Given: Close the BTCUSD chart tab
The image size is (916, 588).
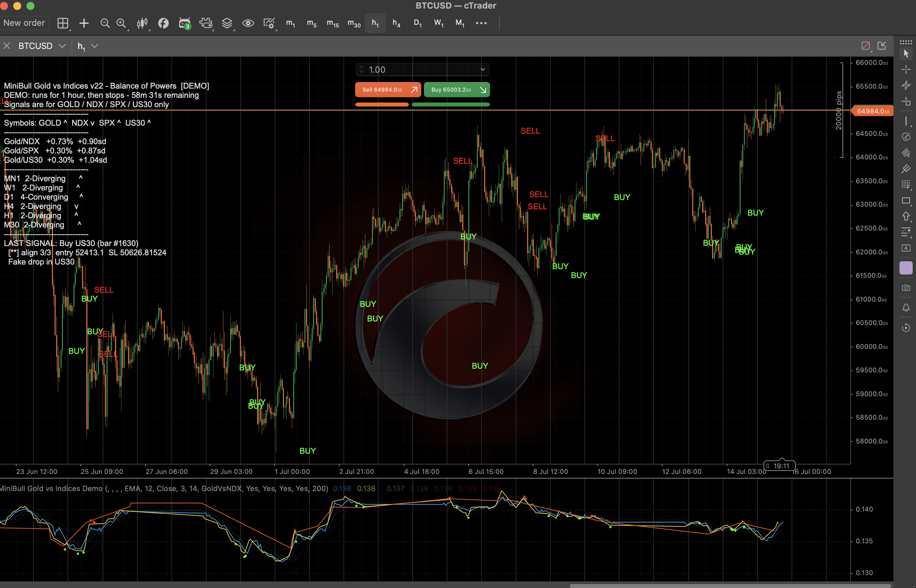Looking at the screenshot, I should point(7,46).
